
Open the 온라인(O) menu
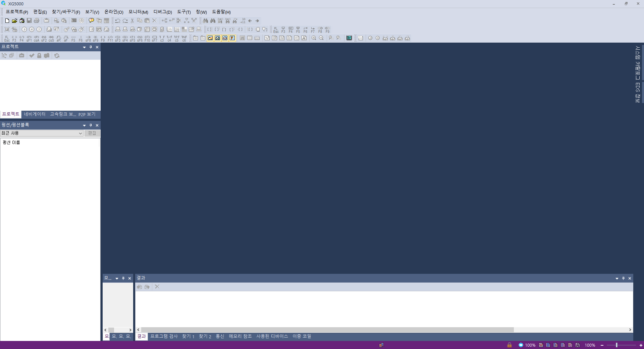point(114,12)
